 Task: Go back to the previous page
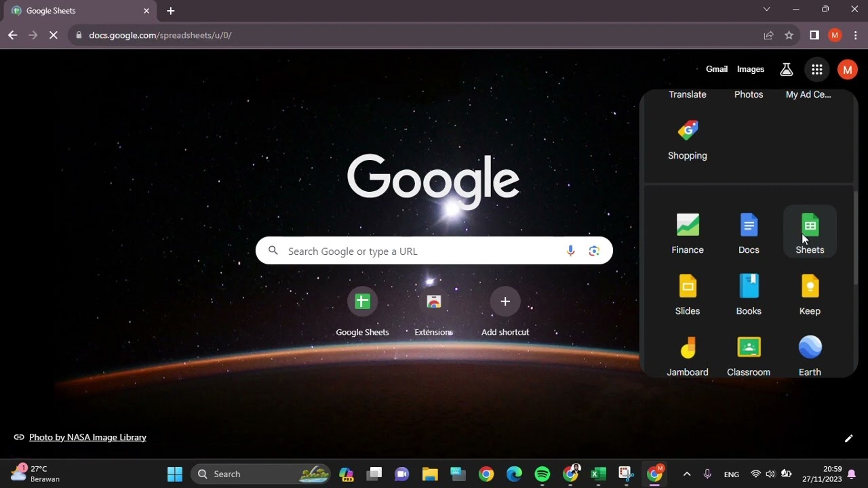click(12, 35)
